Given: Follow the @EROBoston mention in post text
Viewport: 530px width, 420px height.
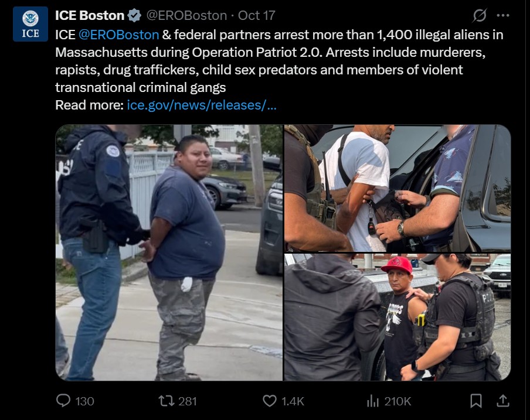Looking at the screenshot, I should coord(118,35).
